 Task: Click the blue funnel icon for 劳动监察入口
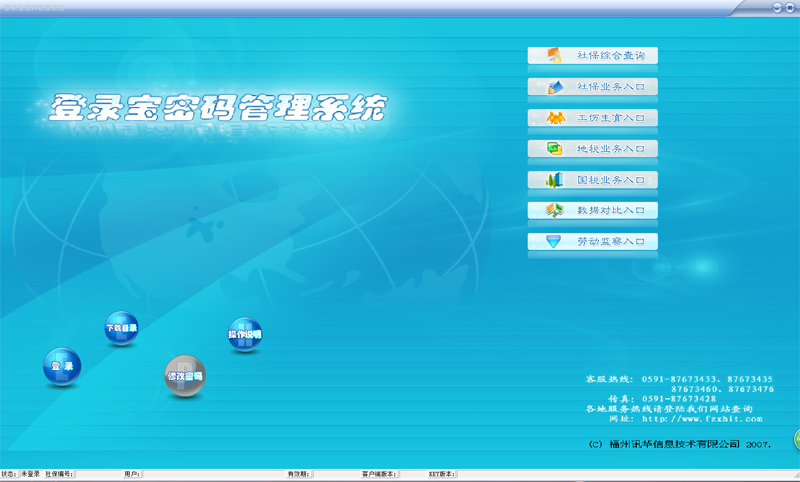[x=553, y=242]
